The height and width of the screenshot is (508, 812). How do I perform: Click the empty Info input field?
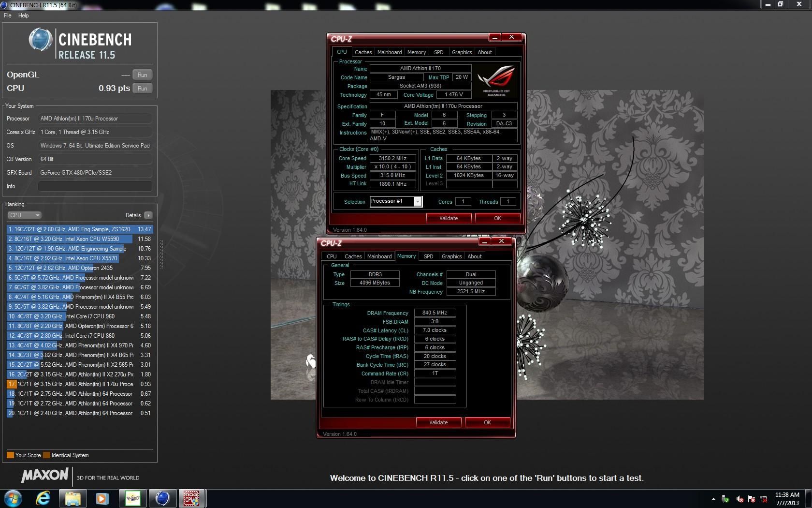click(95, 186)
